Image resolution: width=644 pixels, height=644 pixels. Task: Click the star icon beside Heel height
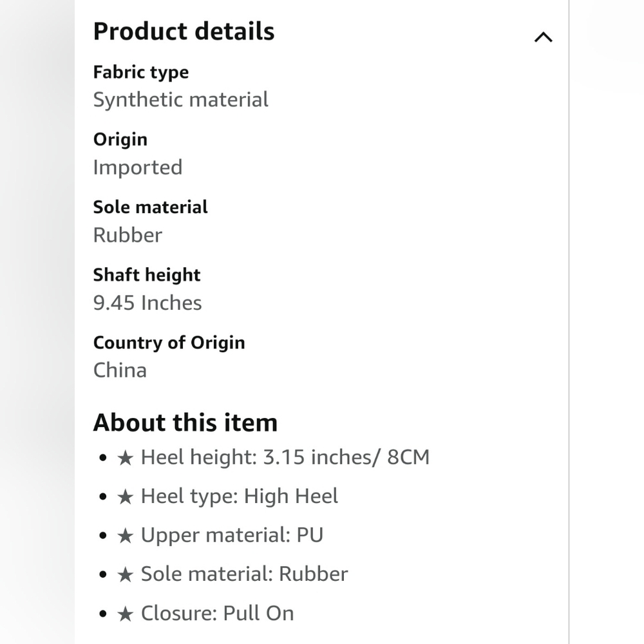click(x=126, y=458)
